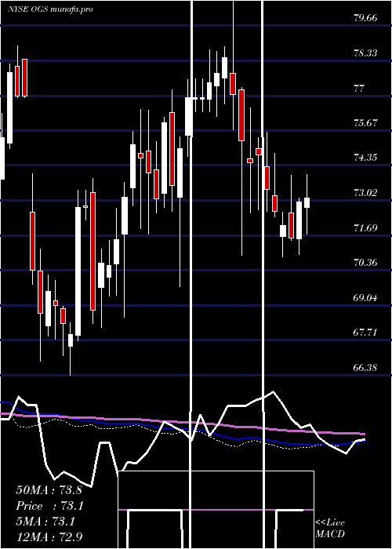Click the 67.71 price axis label
The image size is (392, 549).
(365, 333)
